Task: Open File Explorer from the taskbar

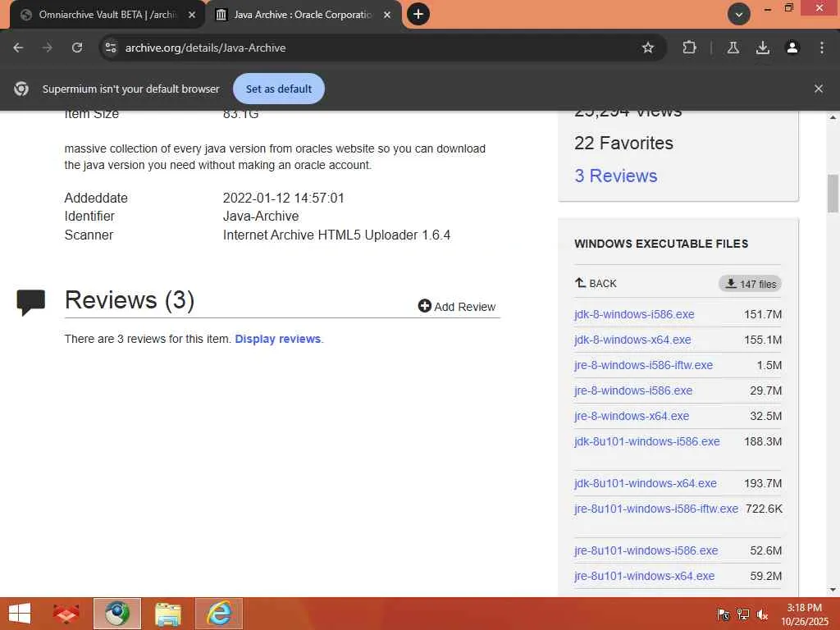Action: coord(167,614)
